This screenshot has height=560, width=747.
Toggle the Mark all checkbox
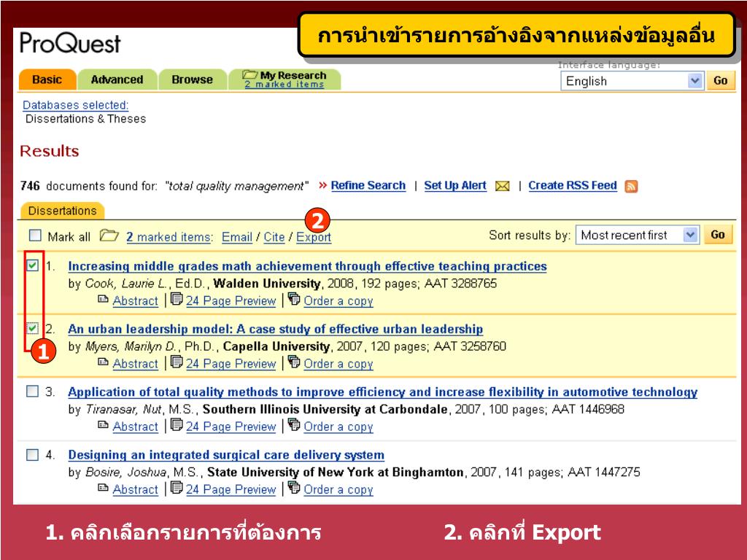tap(35, 236)
